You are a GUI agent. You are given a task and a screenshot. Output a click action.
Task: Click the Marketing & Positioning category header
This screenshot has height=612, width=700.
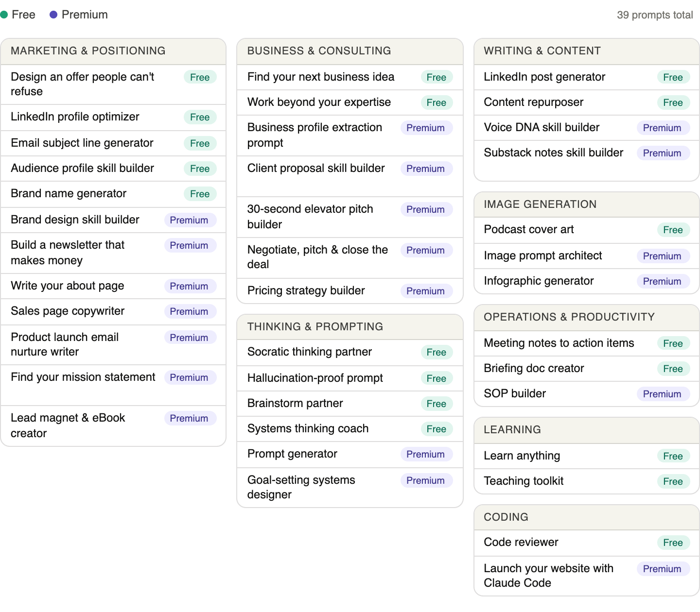pos(113,51)
